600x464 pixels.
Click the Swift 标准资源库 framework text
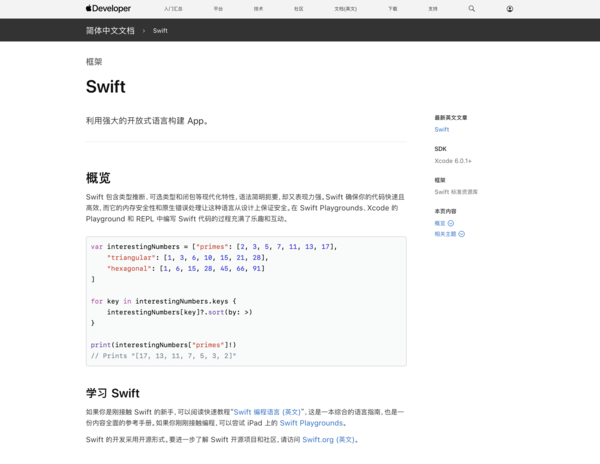(x=456, y=192)
